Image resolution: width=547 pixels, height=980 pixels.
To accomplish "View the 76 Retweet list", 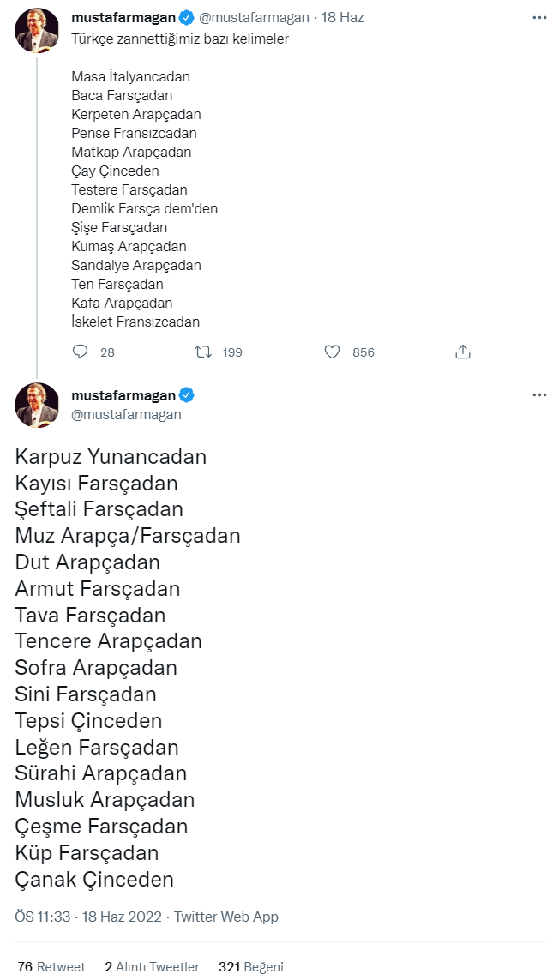I will 51,966.
